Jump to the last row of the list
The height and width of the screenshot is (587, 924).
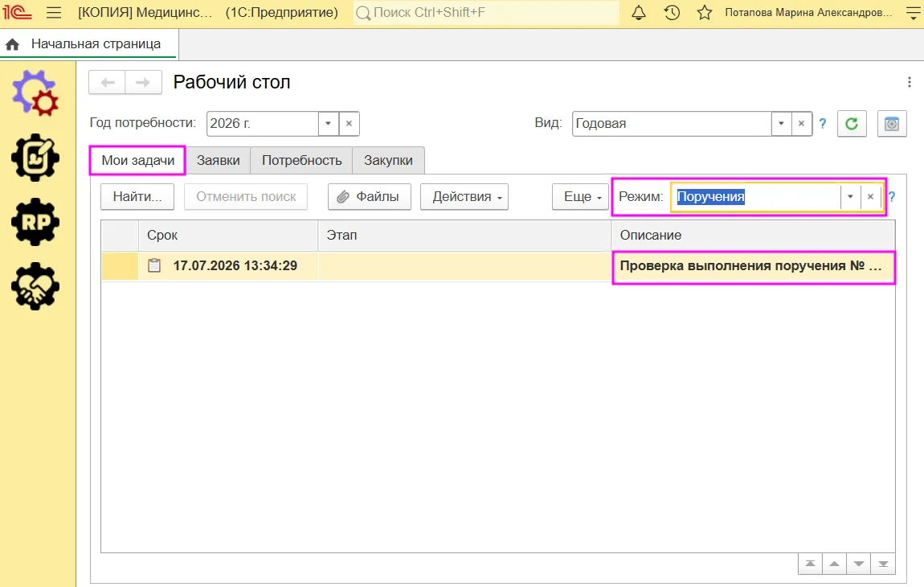[883, 564]
